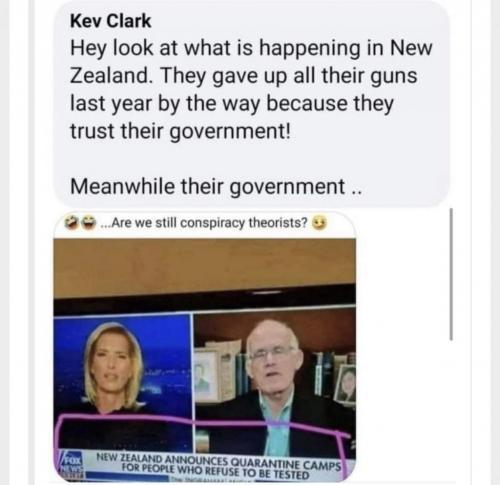Click the wooden panel above the TV

pos(204,265)
